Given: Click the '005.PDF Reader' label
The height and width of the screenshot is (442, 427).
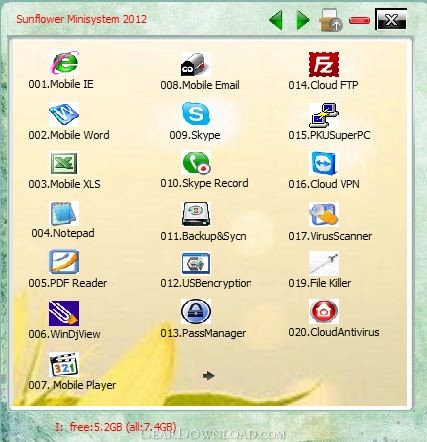Looking at the screenshot, I should click(x=68, y=283).
